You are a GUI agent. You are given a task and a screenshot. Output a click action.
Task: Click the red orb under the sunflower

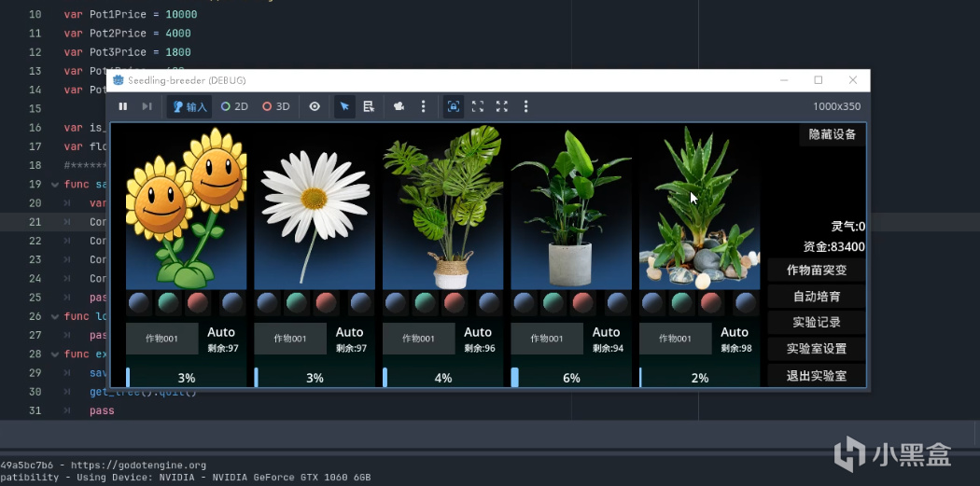pyautogui.click(x=198, y=303)
